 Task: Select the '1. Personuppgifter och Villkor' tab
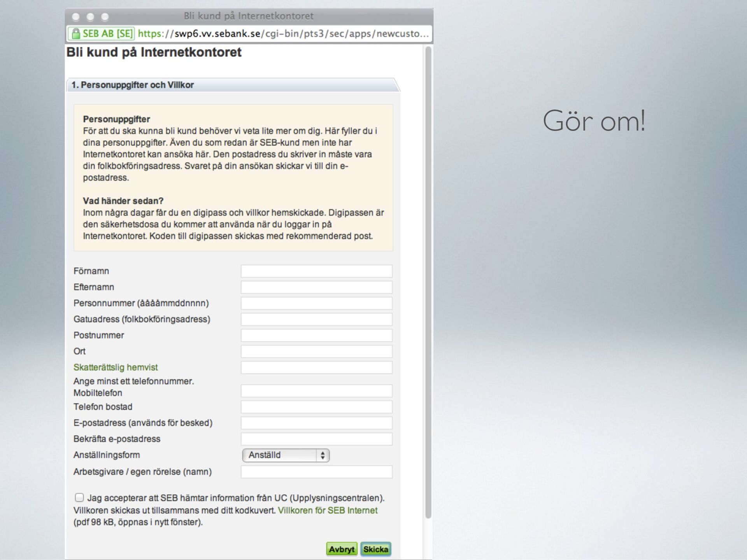pos(233,85)
